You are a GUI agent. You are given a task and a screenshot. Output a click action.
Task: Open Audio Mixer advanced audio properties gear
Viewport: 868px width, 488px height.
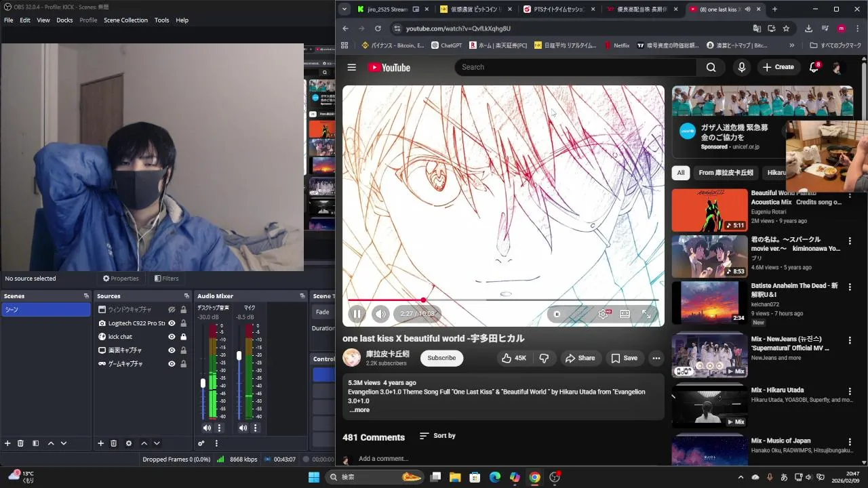coord(201,443)
